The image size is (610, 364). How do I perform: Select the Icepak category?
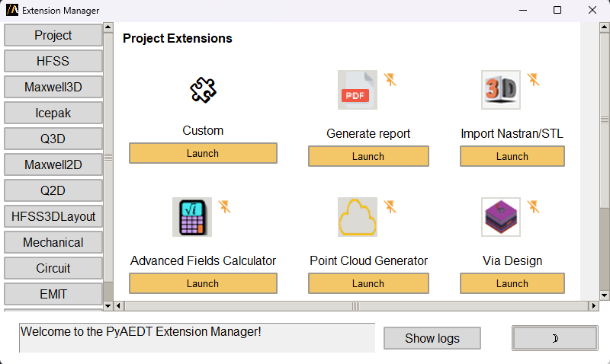click(x=53, y=113)
